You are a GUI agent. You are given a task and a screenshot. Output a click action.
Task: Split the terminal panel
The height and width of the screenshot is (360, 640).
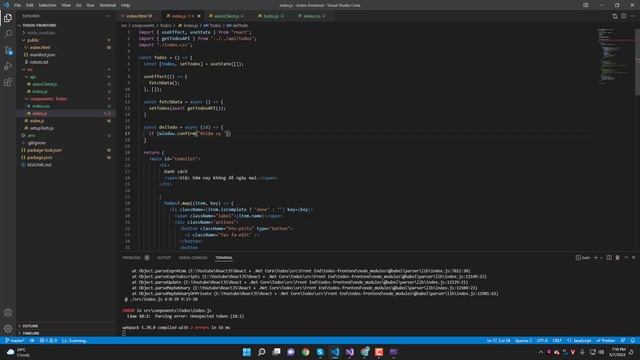pyautogui.click(x=609, y=258)
